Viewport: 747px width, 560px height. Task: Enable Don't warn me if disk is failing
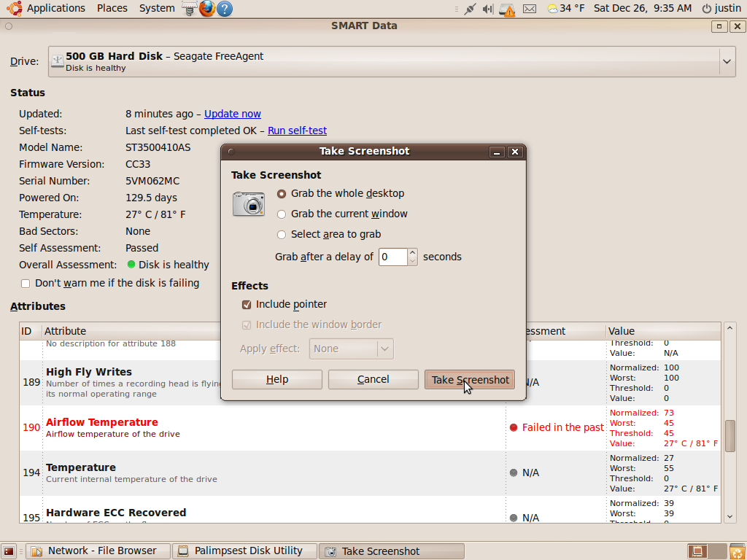pos(26,284)
